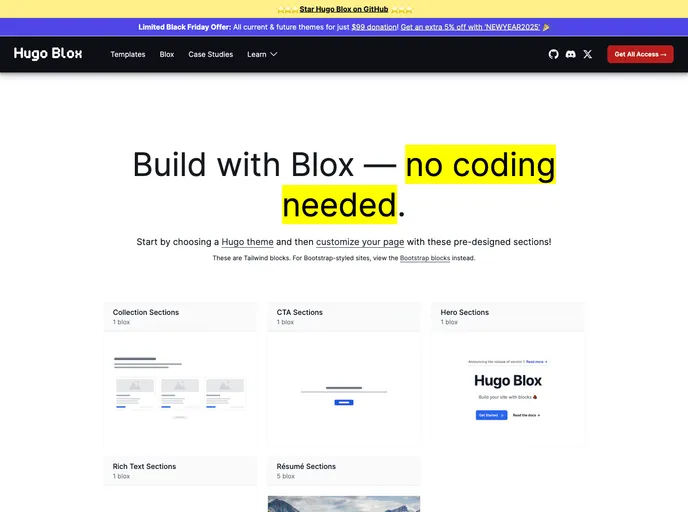Open the Collection Sections card title

(146, 312)
